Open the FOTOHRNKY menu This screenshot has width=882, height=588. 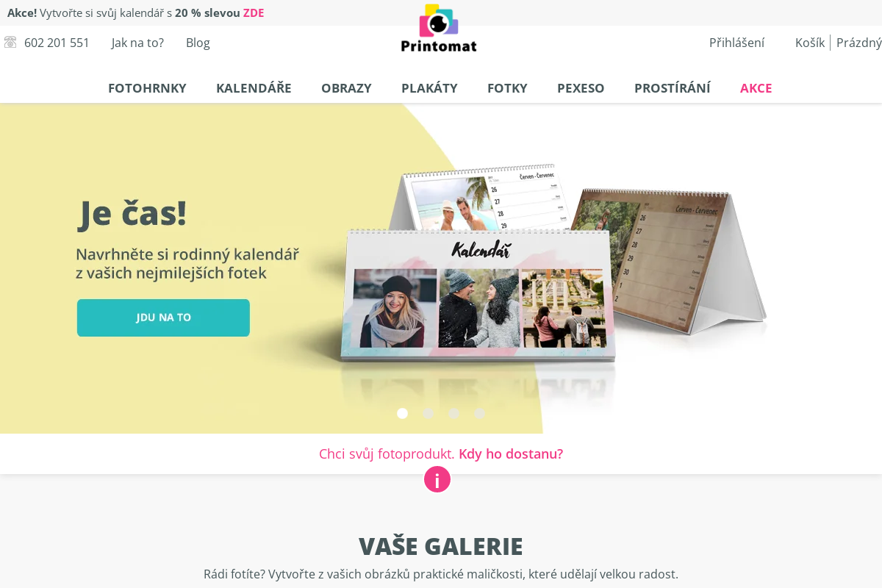point(147,88)
